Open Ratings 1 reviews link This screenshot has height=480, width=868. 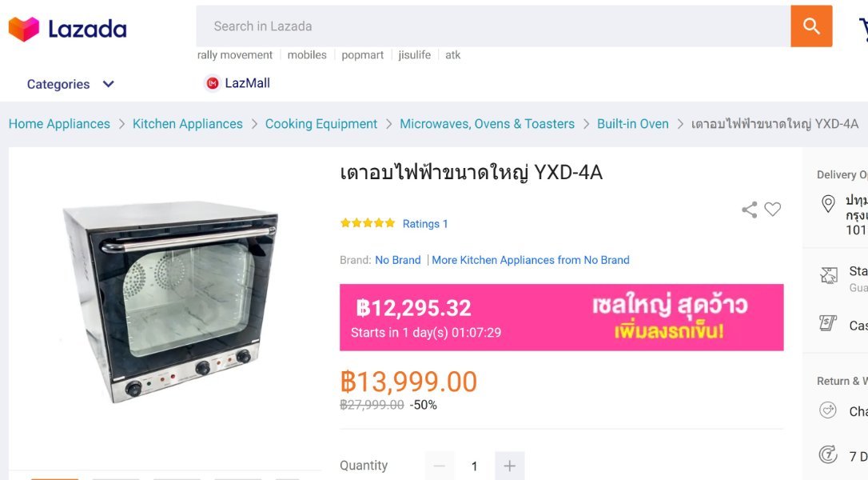425,224
